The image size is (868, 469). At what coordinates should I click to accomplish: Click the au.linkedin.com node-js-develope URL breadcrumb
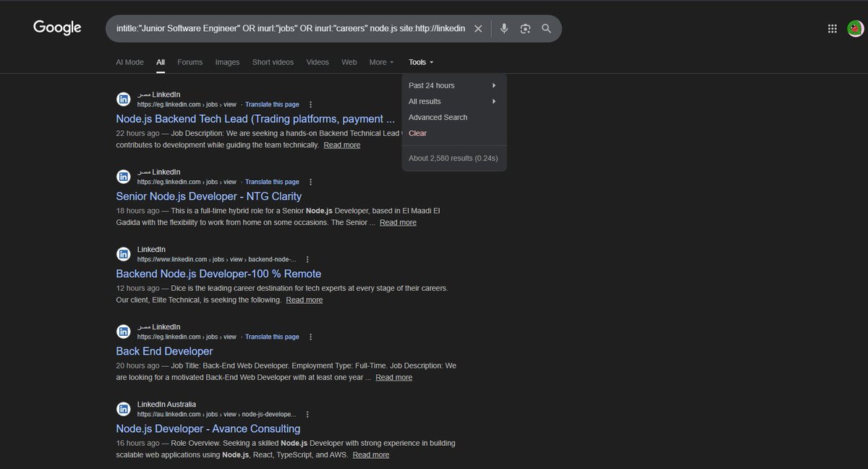pos(217,415)
